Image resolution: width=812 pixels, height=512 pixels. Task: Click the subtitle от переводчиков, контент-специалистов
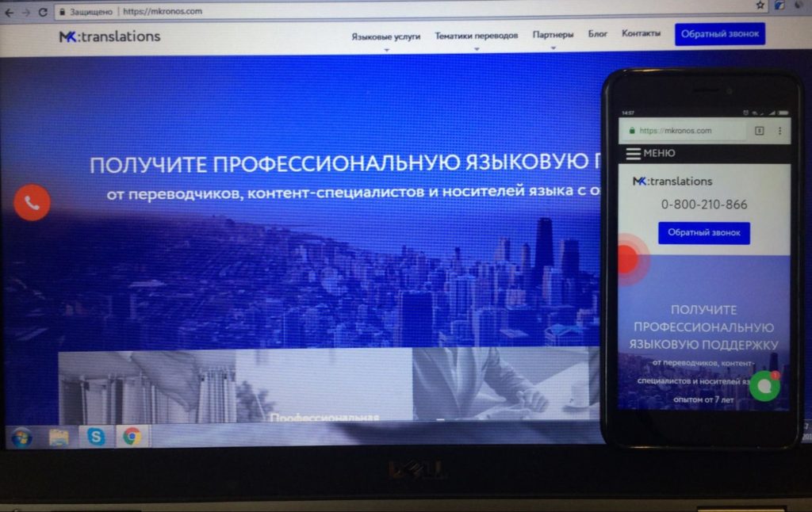point(354,192)
